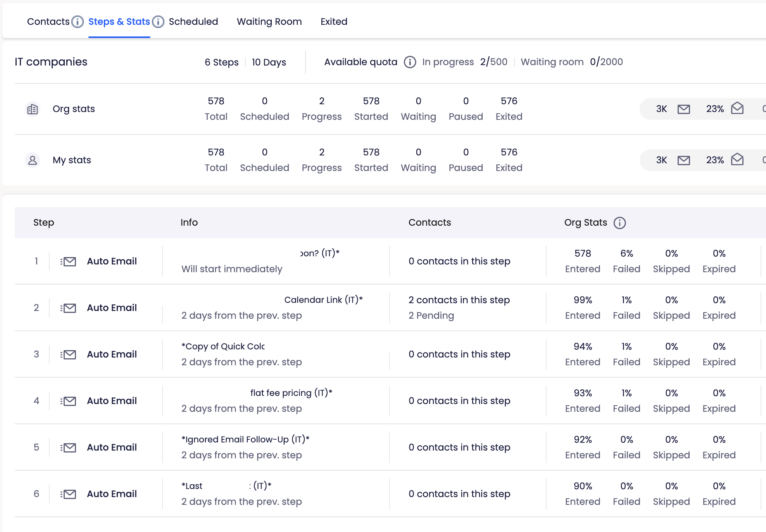Click 2 contacts in this step
766x532 pixels.
click(x=459, y=300)
